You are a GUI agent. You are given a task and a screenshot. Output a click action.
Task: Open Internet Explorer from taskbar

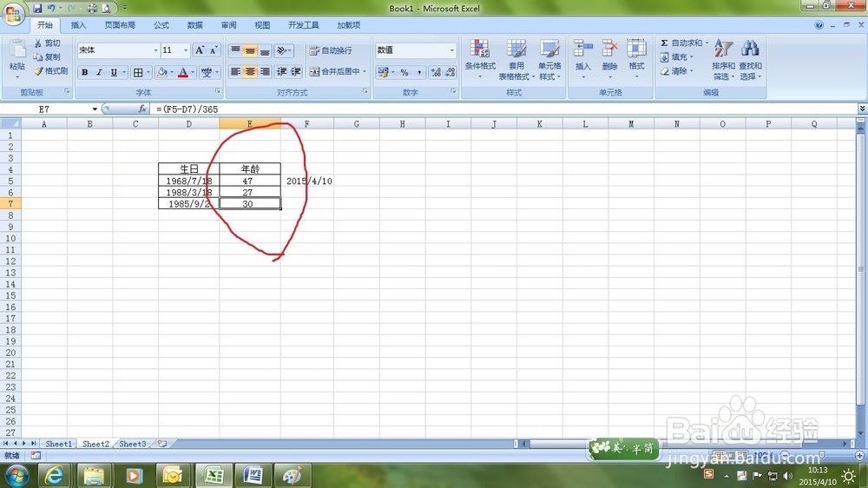coord(54,475)
